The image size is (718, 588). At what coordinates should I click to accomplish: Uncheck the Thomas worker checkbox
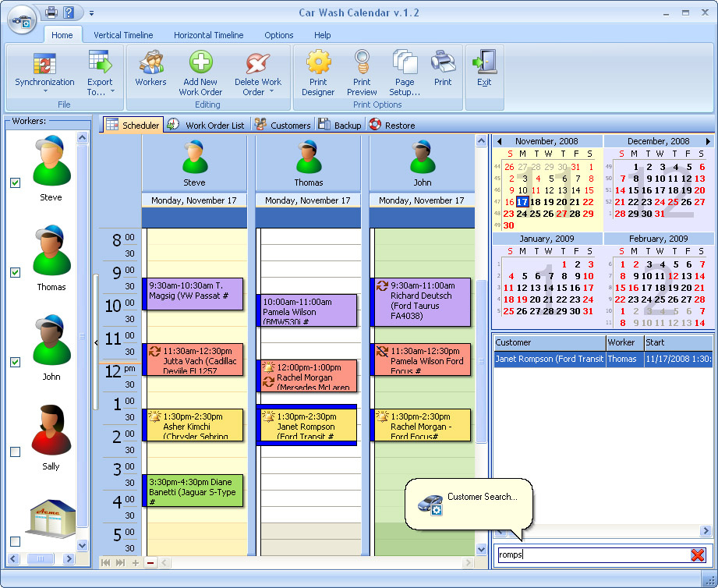pyautogui.click(x=15, y=272)
